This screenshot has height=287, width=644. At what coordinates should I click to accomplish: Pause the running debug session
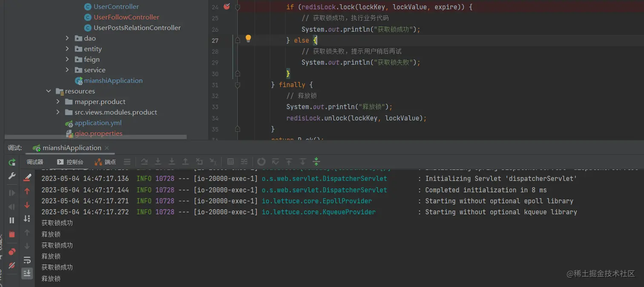coord(12,220)
